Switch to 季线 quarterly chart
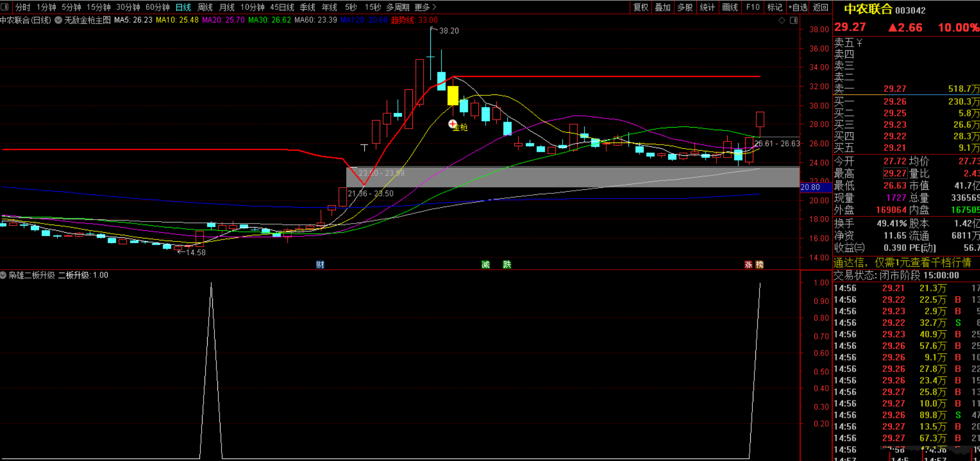The width and height of the screenshot is (980, 461). (x=308, y=7)
